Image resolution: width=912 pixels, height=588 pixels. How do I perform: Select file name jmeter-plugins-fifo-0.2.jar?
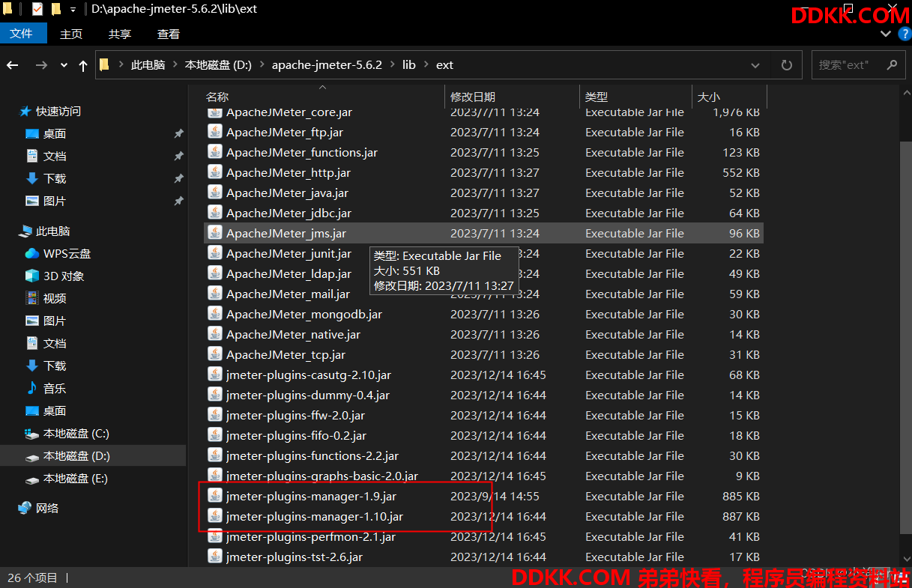(296, 435)
